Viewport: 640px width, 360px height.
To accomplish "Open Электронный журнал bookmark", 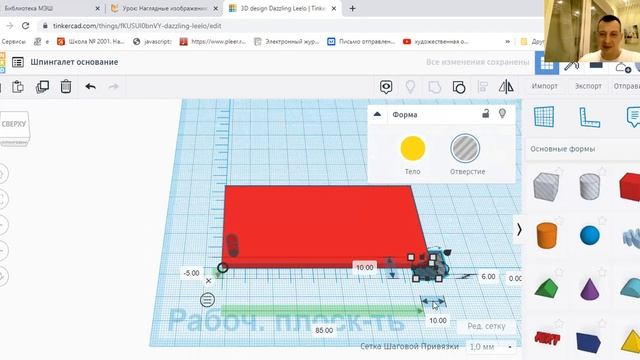I will coord(287,41).
